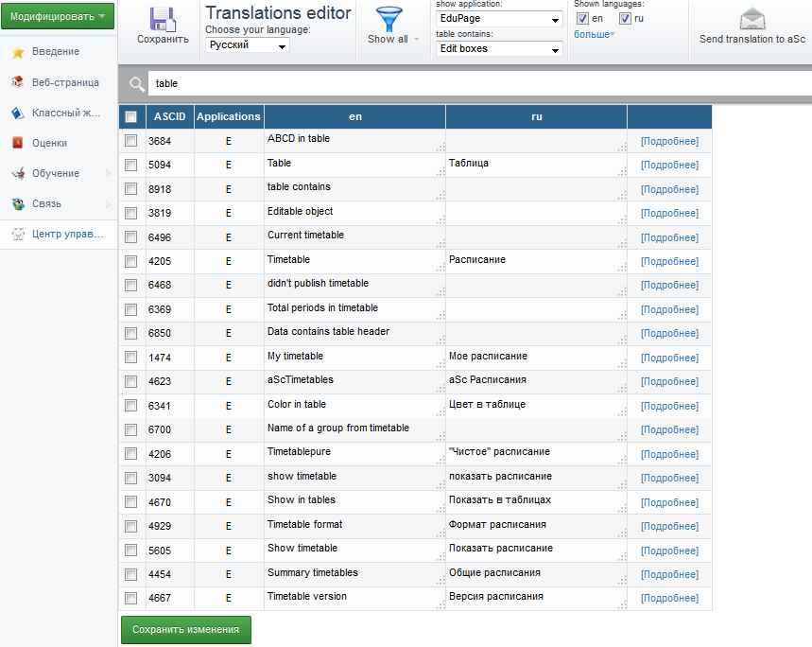Open the Show all dropdown arrow

(416, 40)
